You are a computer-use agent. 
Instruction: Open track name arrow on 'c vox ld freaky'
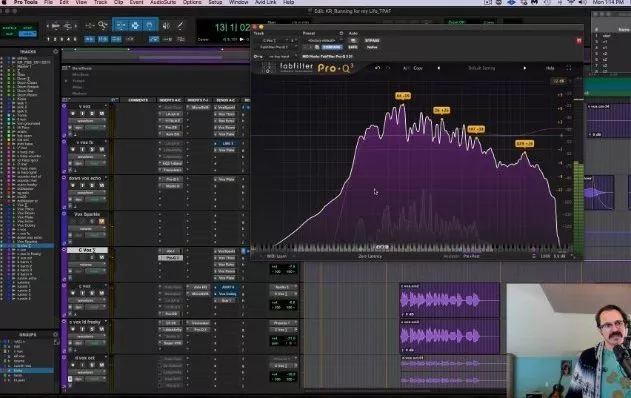pyautogui.click(x=106, y=322)
